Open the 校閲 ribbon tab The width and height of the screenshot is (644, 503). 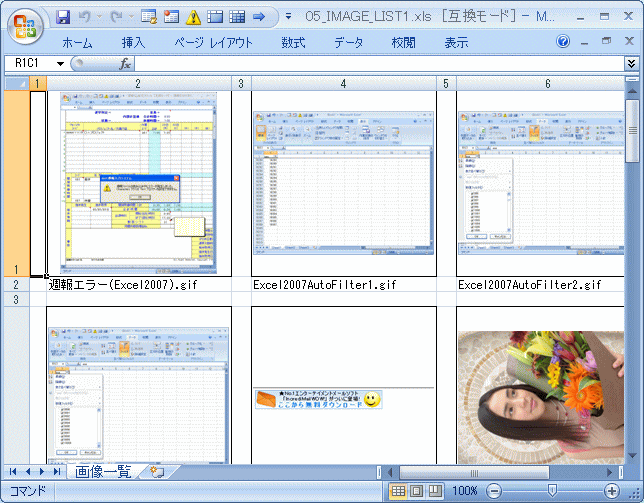[403, 42]
